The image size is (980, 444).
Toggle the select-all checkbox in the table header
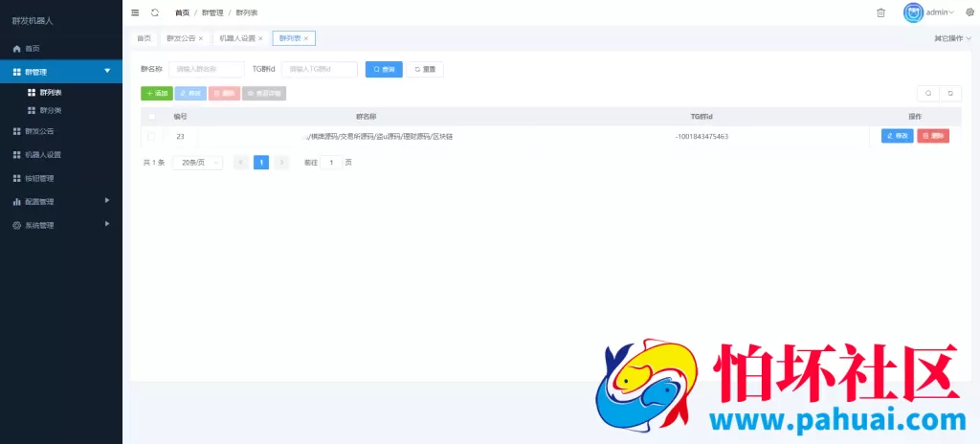[151, 117]
